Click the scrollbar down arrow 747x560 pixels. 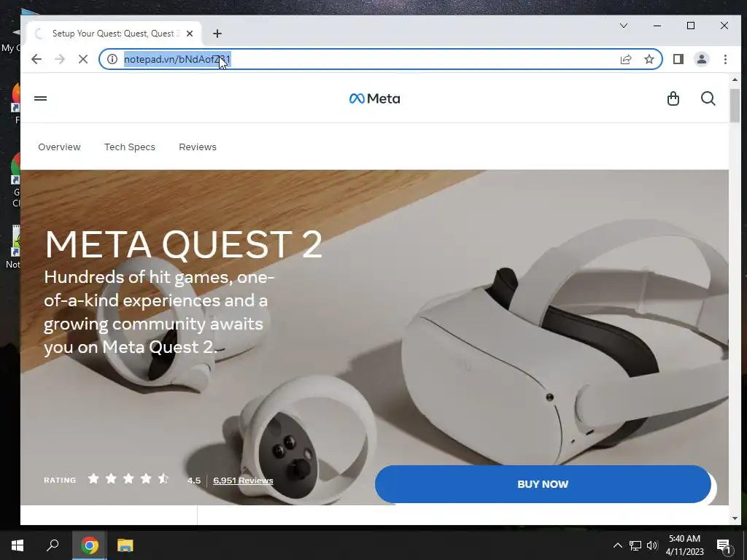(x=735, y=518)
